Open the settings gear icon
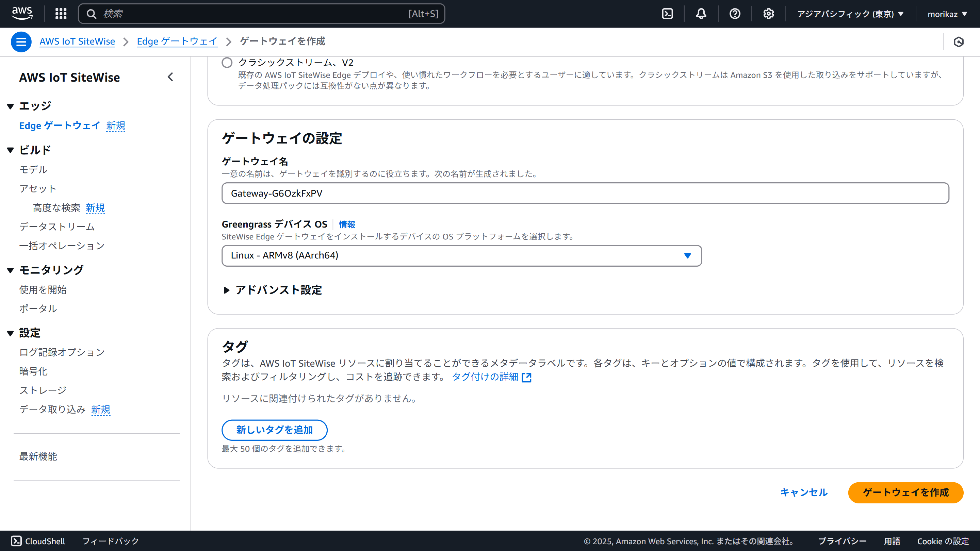The height and width of the screenshot is (551, 980). click(x=768, y=14)
